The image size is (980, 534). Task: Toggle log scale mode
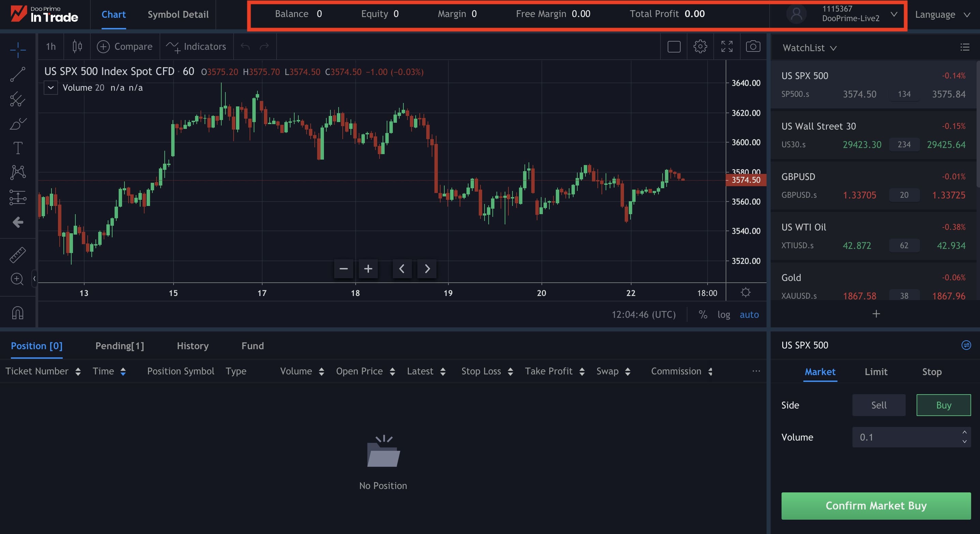click(724, 314)
